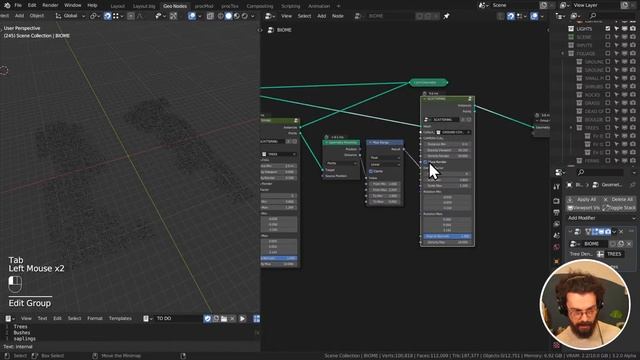640x360 pixels.
Task: Toggle exclude checkbox for LIGHTS collection
Action: coord(608,29)
